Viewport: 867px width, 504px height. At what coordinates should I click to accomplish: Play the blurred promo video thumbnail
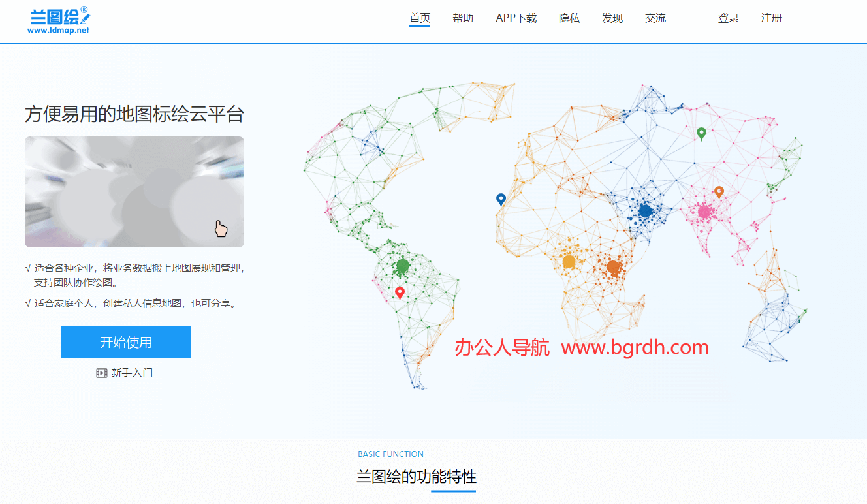[134, 192]
